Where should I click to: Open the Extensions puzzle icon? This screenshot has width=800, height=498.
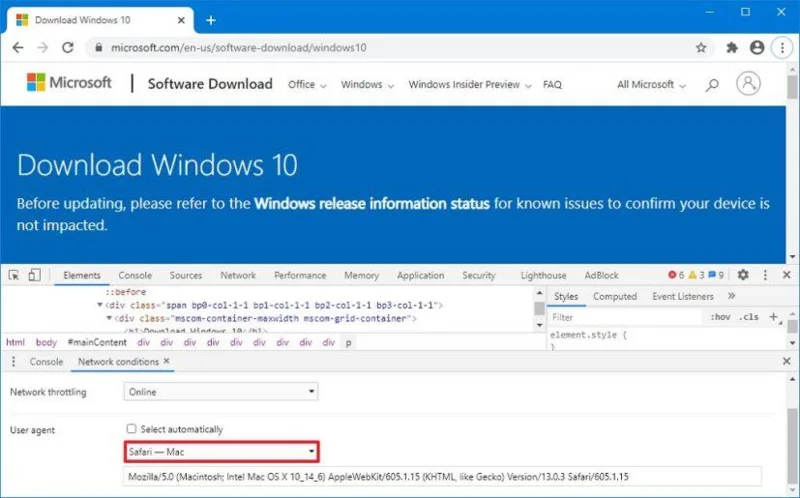732,47
